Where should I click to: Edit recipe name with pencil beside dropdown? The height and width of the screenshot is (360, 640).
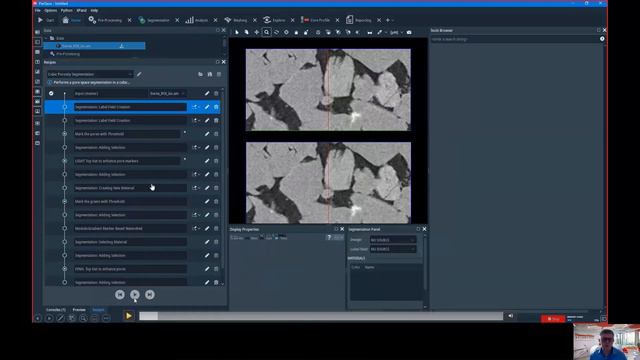139,74
